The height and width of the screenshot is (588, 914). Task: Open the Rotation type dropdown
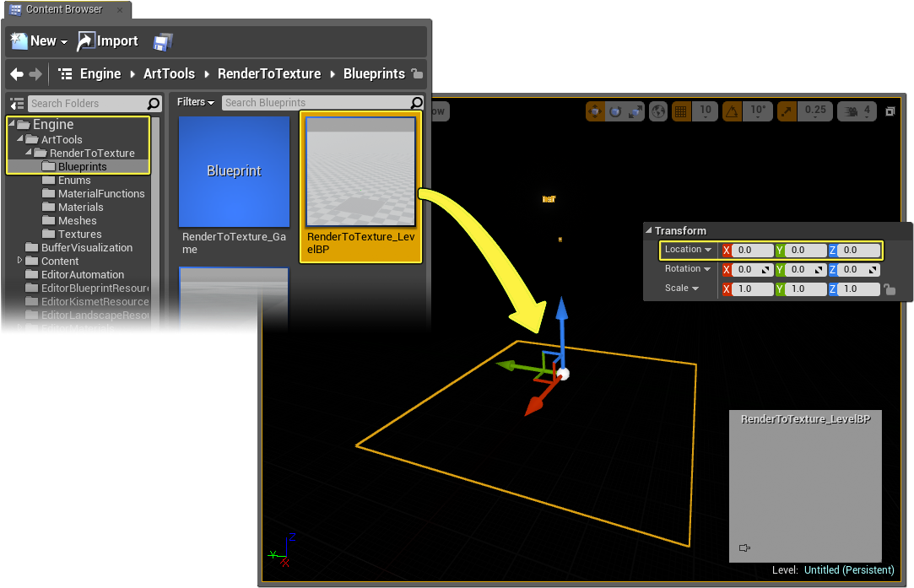point(687,268)
